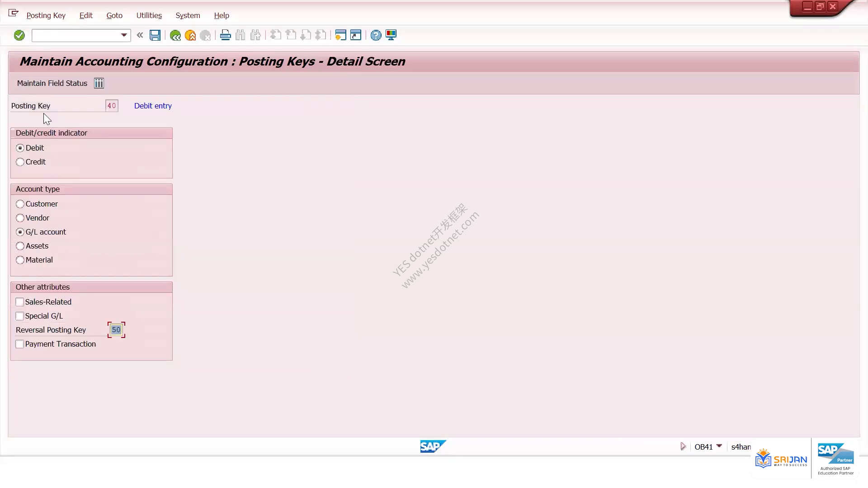Image resolution: width=868 pixels, height=488 pixels.
Task: Go back with the green Back icon
Action: (x=175, y=35)
